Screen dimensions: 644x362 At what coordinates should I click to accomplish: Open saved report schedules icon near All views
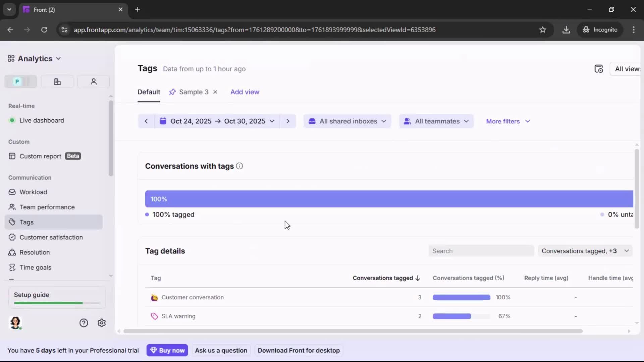(x=599, y=69)
